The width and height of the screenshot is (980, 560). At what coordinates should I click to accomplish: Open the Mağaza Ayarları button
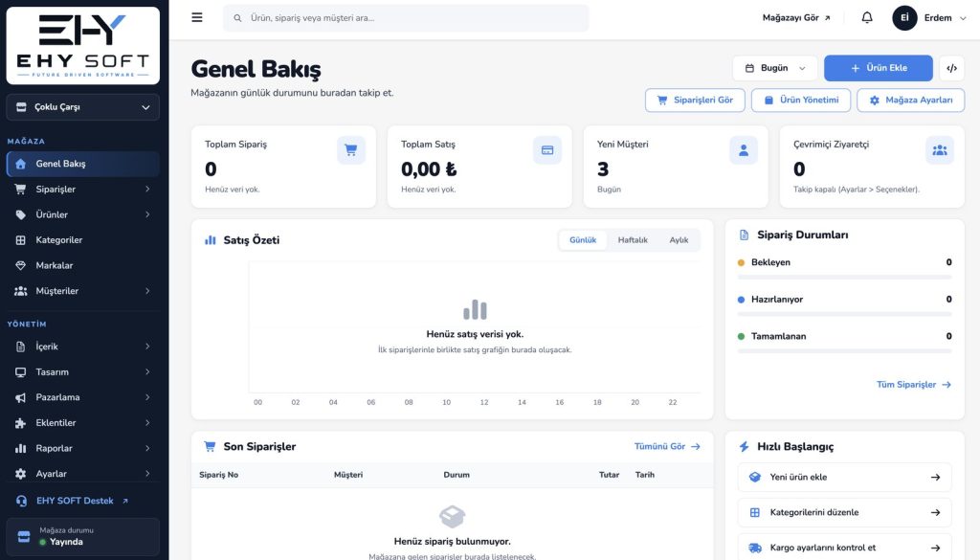tap(911, 100)
